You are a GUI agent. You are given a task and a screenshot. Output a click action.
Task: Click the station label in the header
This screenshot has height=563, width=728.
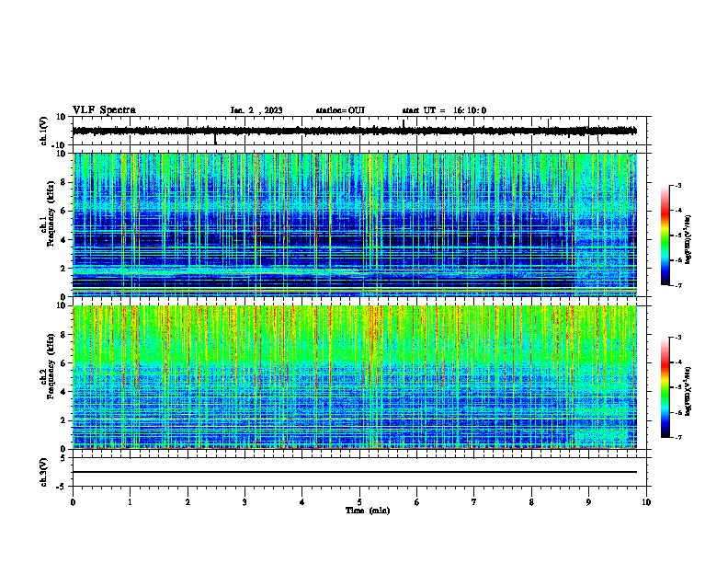coord(340,110)
